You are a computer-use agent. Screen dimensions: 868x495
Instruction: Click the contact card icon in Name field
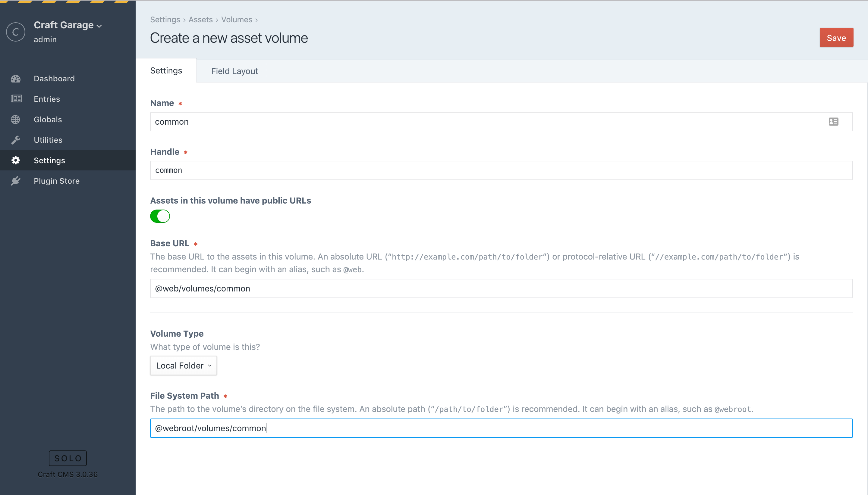coord(834,122)
